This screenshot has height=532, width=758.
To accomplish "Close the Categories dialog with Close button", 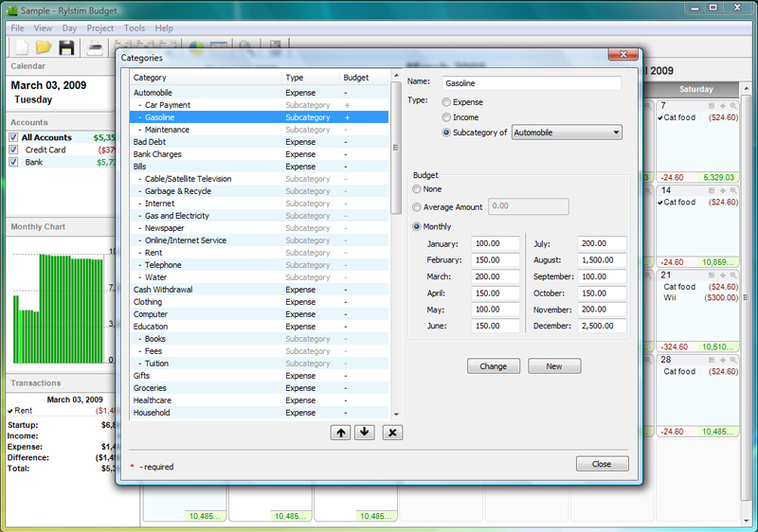I will pos(602,464).
